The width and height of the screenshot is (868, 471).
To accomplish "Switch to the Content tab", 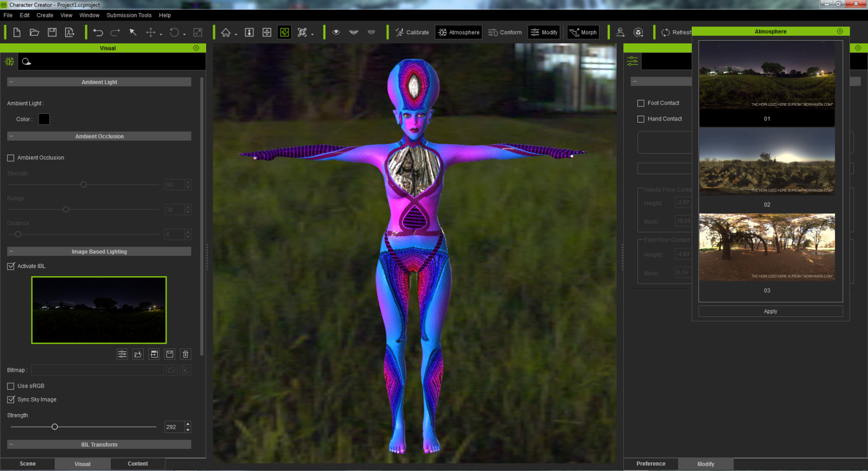I will (138, 464).
